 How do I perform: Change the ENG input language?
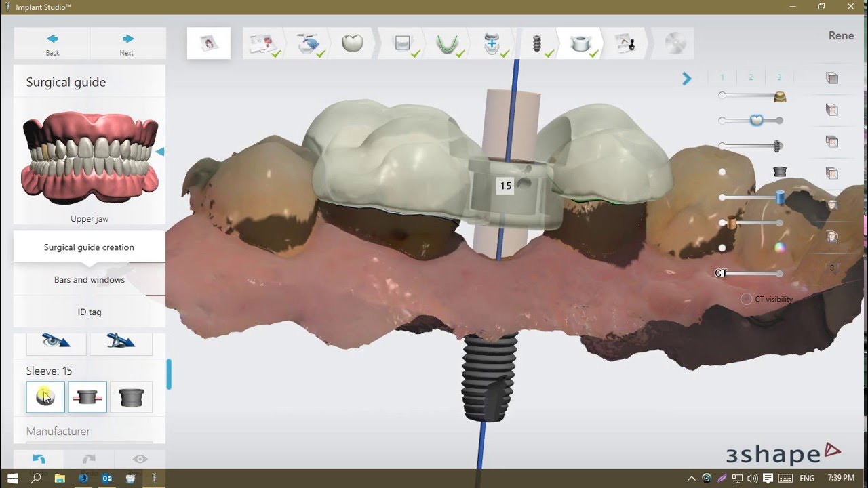(806, 479)
